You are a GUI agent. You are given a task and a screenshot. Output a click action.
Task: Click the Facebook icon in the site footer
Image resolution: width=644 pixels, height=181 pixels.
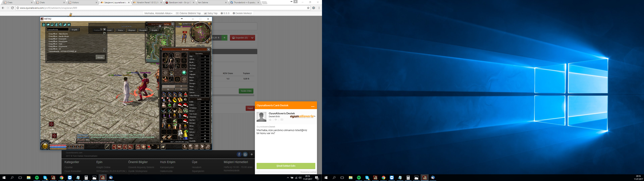click(239, 155)
